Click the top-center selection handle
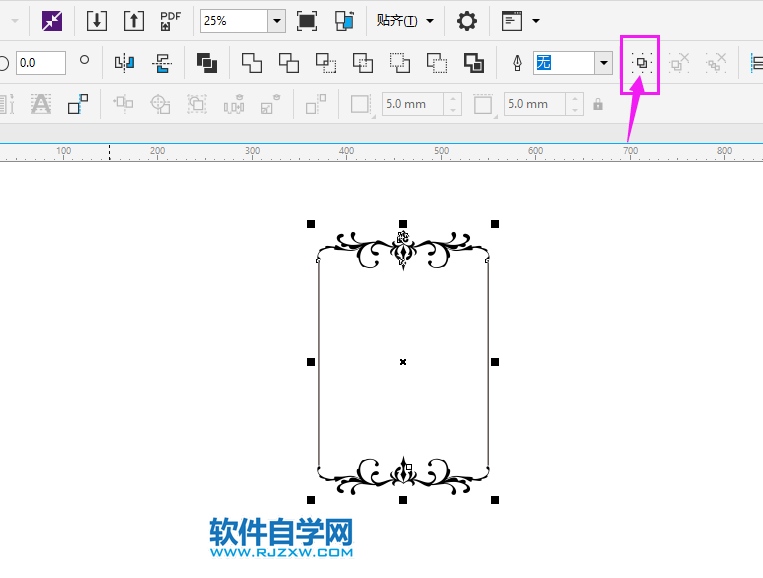Image resolution: width=763 pixels, height=578 pixels. [x=403, y=224]
